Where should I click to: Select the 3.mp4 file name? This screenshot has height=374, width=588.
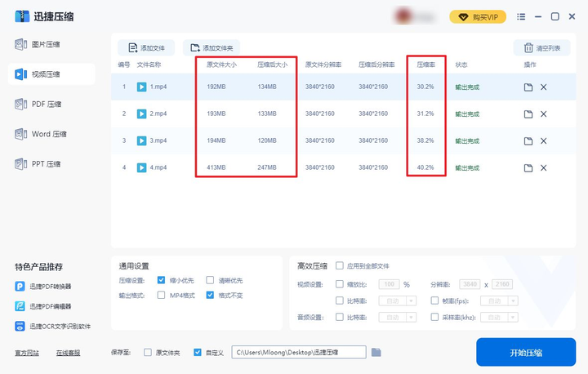(158, 140)
